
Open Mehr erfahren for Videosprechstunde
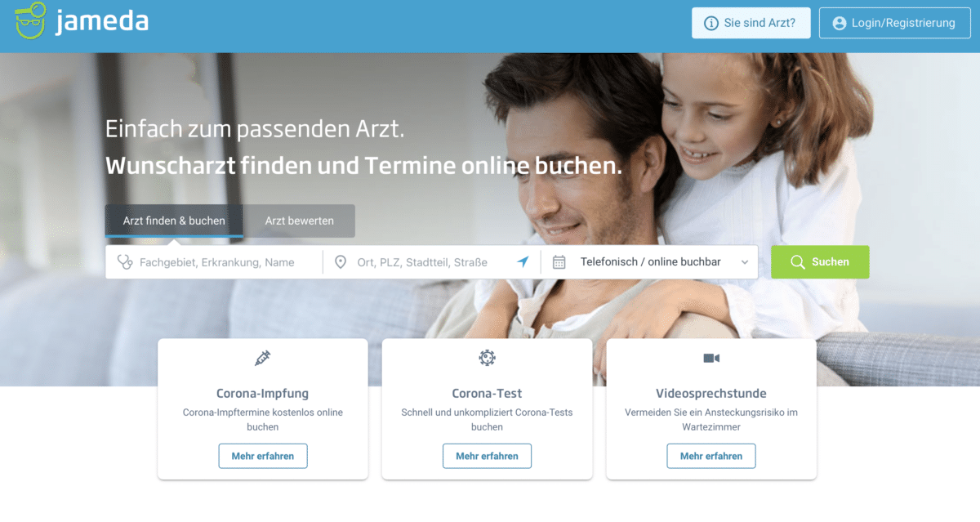[x=711, y=456]
